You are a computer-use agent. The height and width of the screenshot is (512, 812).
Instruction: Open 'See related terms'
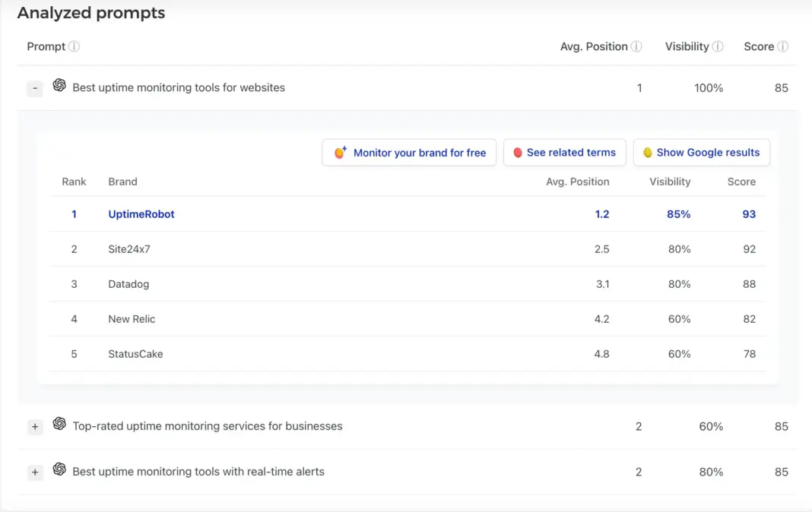tap(564, 153)
